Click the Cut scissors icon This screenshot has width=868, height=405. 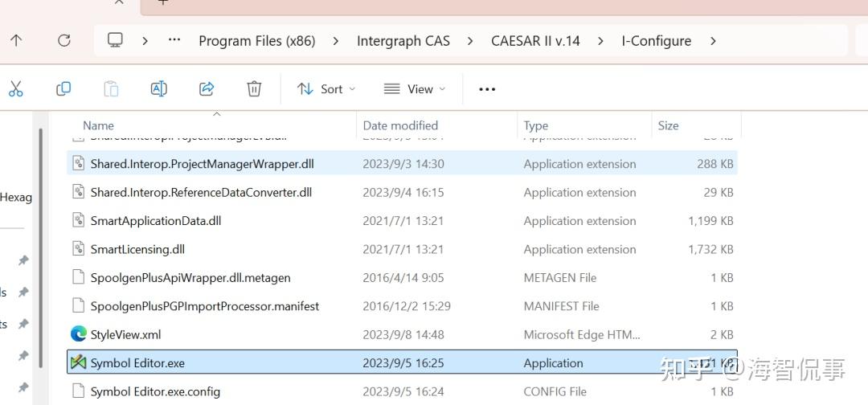coord(16,89)
